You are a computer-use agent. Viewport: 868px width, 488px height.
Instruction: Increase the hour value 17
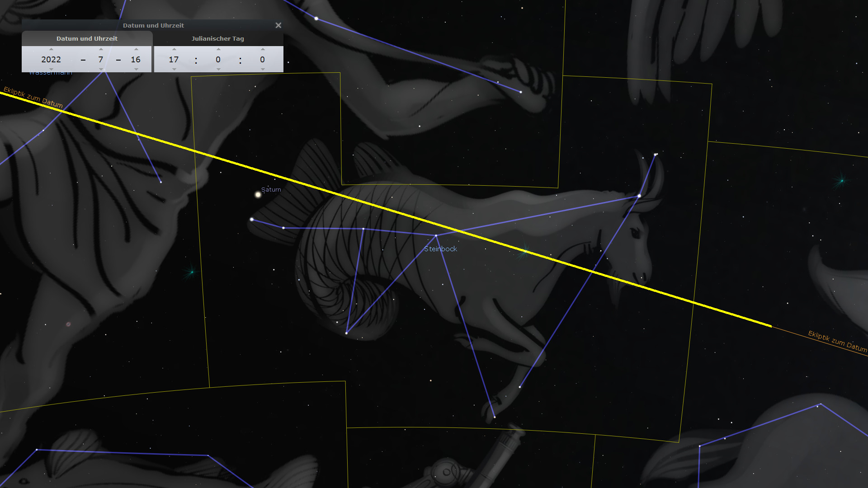coord(174,49)
